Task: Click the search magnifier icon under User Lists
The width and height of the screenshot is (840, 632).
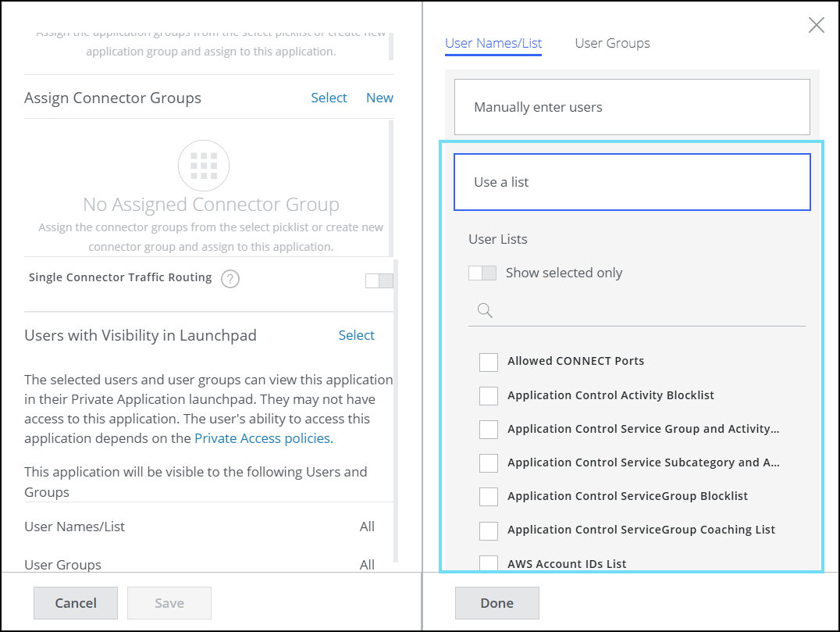Action: click(485, 311)
